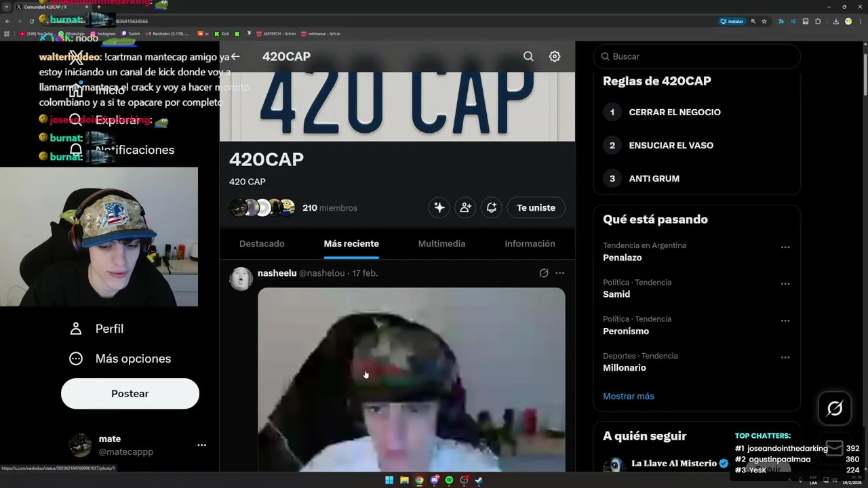Open the Instagram bookmark
This screenshot has height=488, width=868.
coord(103,33)
